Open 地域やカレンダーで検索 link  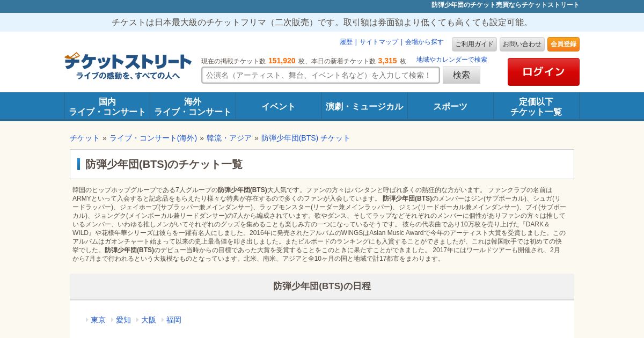452,60
